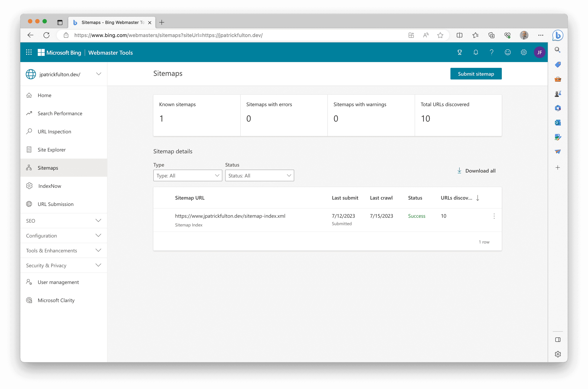Open Bing Copilot sidebar button
Image resolution: width=588 pixels, height=389 pixels.
558,35
